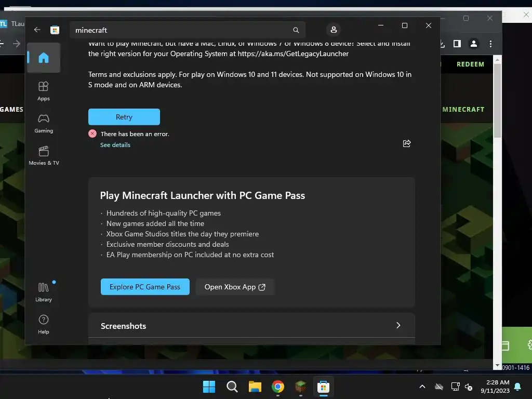The height and width of the screenshot is (399, 532).
Task: Open the user account profile icon
Action: pos(334,30)
